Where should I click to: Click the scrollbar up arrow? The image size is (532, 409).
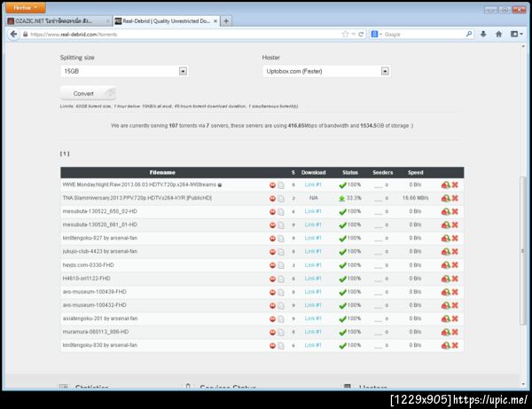coord(523,46)
